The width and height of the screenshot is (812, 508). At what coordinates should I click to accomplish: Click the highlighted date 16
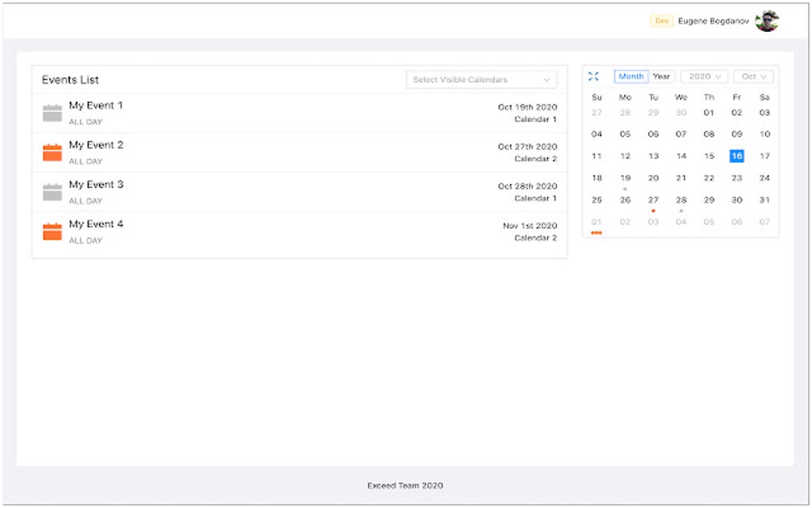click(x=737, y=156)
